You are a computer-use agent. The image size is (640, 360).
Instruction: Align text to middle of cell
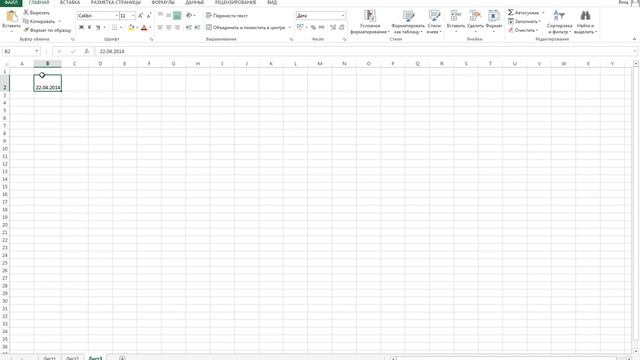tap(169, 16)
